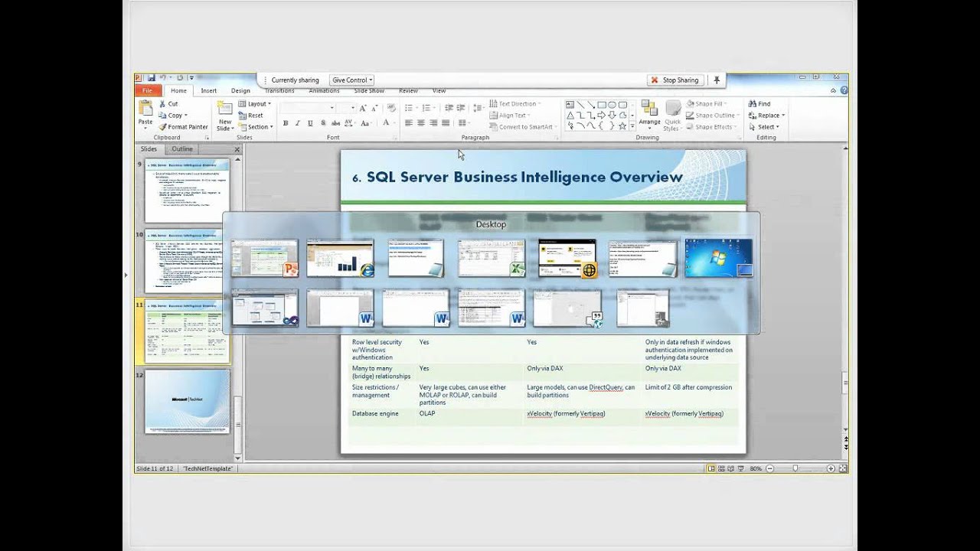The image size is (980, 551).
Task: Switch to the Insert ribbon tab
Action: point(209,90)
